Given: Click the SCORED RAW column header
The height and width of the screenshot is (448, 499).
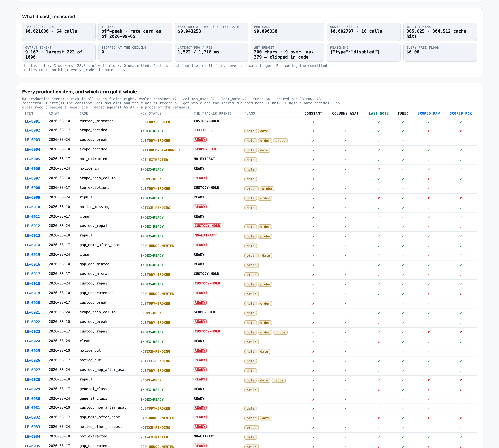Looking at the screenshot, I should click(x=428, y=113).
